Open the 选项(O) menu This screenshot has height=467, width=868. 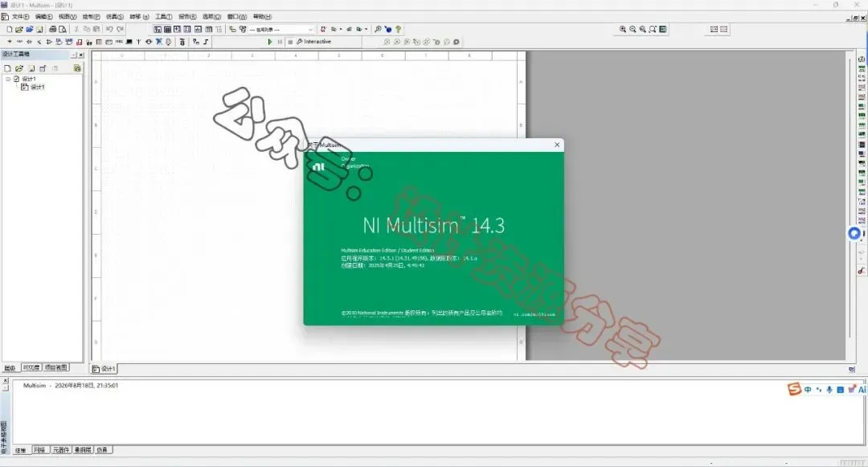pos(211,17)
